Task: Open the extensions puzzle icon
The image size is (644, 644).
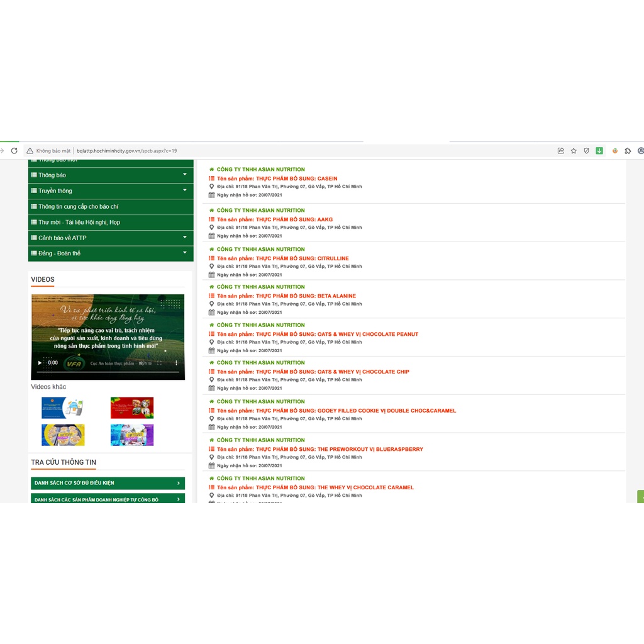Action: point(628,151)
